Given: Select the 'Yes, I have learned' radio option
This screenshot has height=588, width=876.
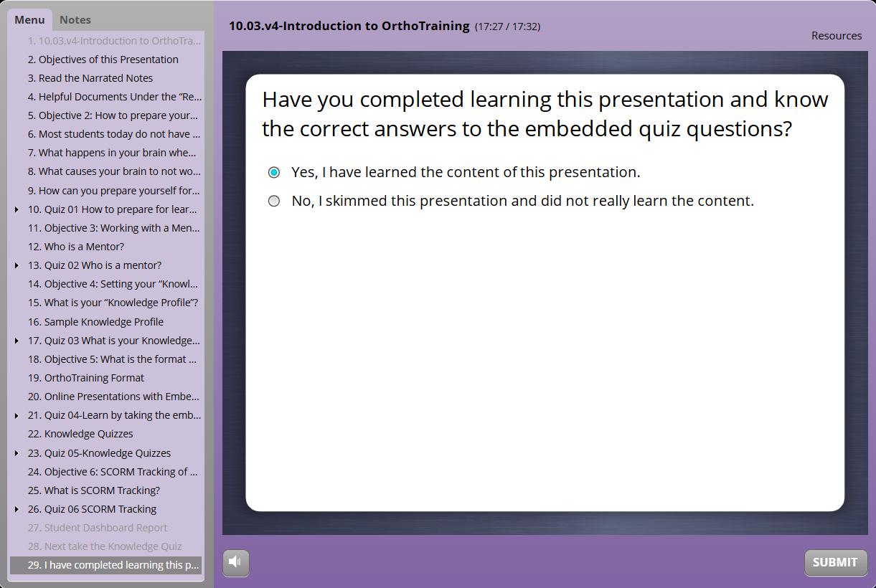Looking at the screenshot, I should tap(274, 173).
